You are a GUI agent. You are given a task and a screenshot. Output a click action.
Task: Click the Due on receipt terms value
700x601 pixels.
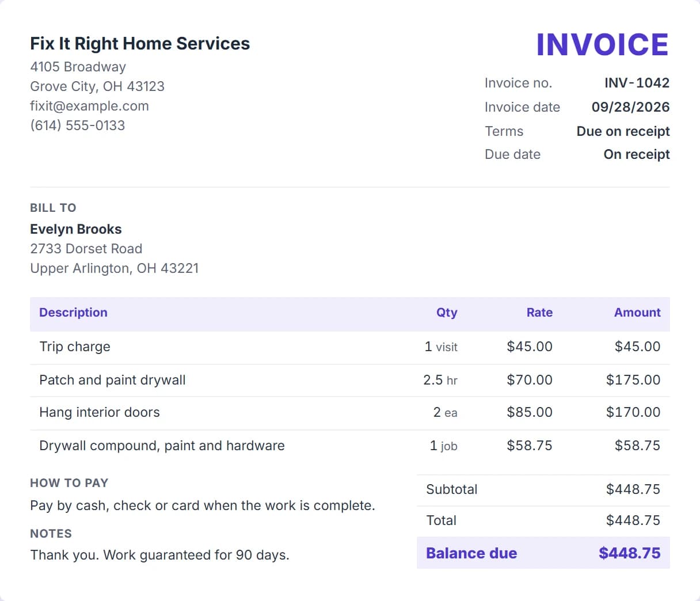623,131
